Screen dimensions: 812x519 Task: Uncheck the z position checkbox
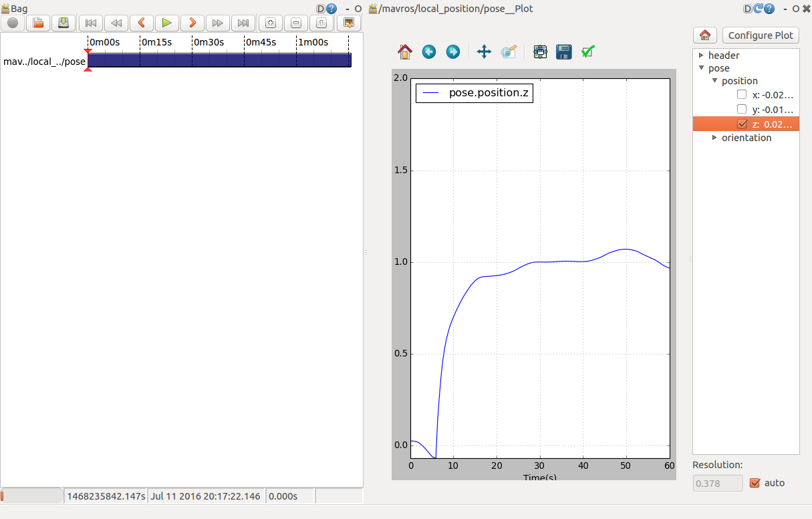[741, 124]
